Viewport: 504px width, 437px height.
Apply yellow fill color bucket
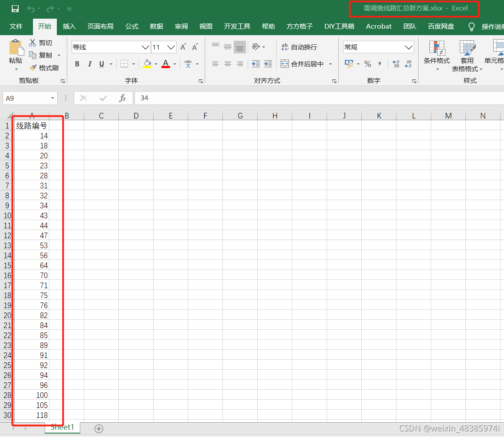click(x=147, y=64)
